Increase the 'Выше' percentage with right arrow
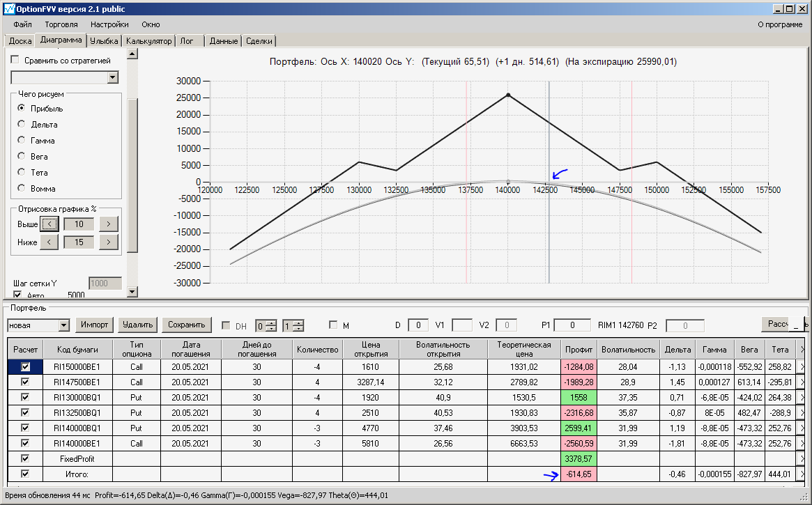This screenshot has width=812, height=505. (108, 224)
